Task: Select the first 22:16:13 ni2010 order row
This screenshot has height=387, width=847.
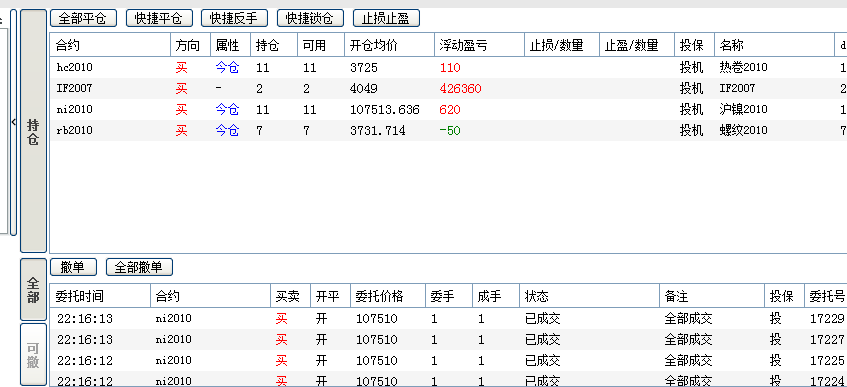Action: coord(448,319)
